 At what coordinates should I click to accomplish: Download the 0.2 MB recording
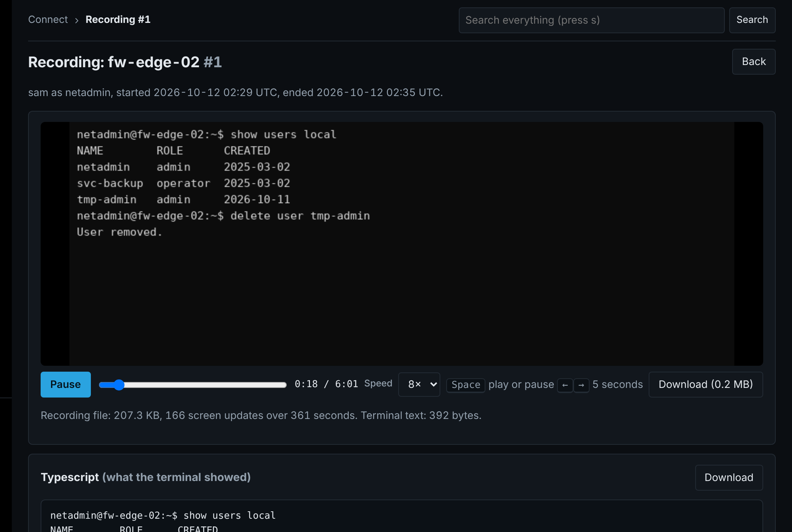coord(706,385)
